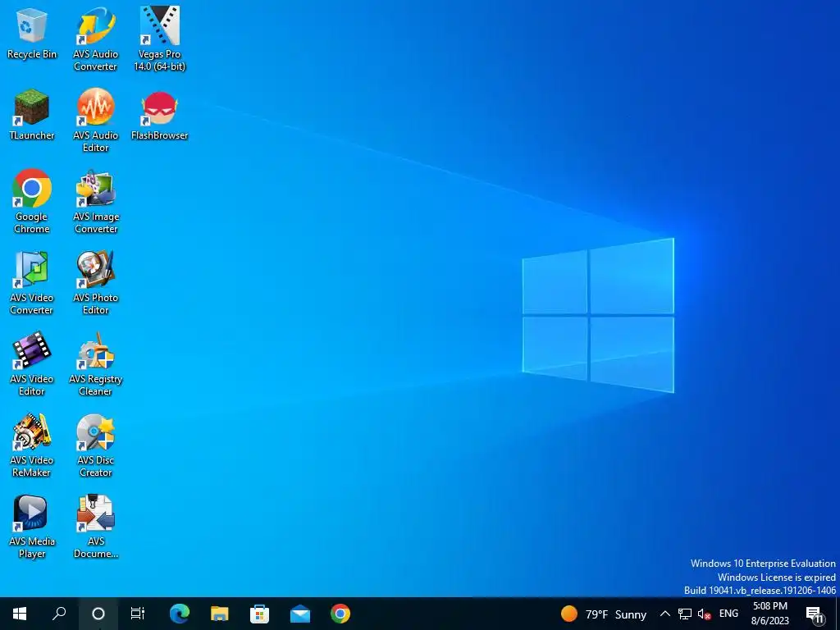Open taskbar Search magnifier
This screenshot has width=840, height=630.
point(59,614)
